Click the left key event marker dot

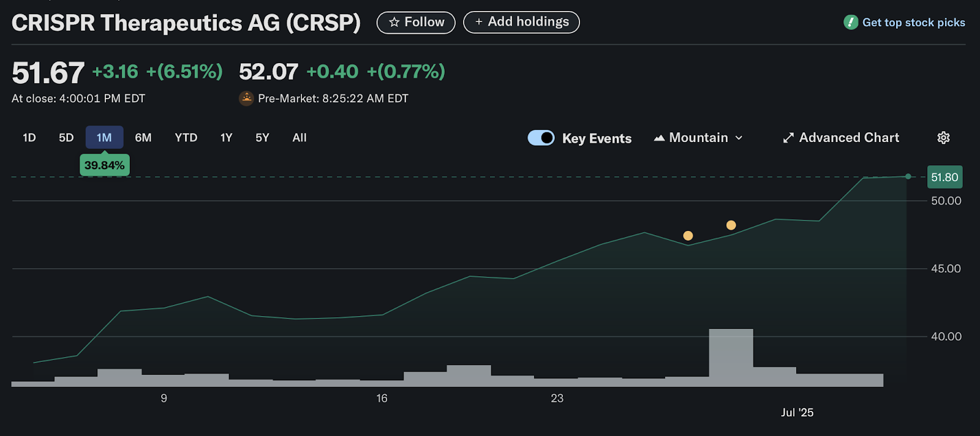pyautogui.click(x=688, y=236)
